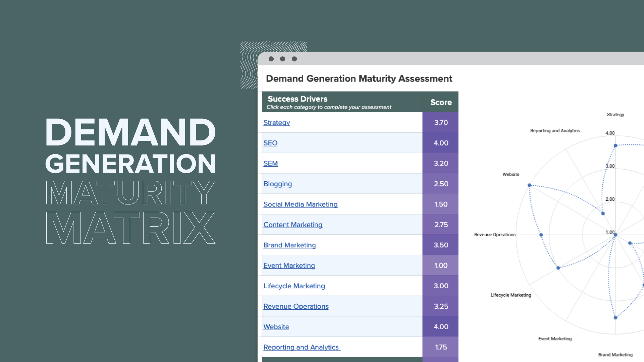Open the Revenue Operations assessment

click(x=296, y=306)
